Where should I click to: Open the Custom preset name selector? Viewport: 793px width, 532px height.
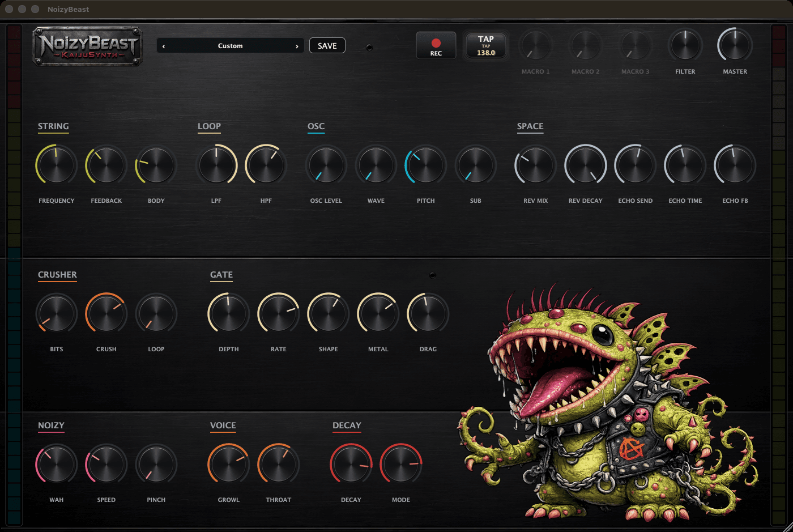[x=230, y=46]
